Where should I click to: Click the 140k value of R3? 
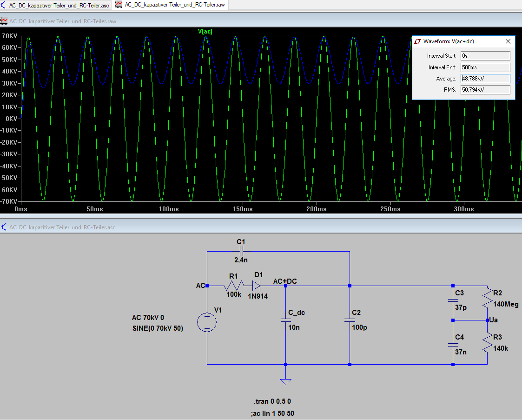[501, 348]
